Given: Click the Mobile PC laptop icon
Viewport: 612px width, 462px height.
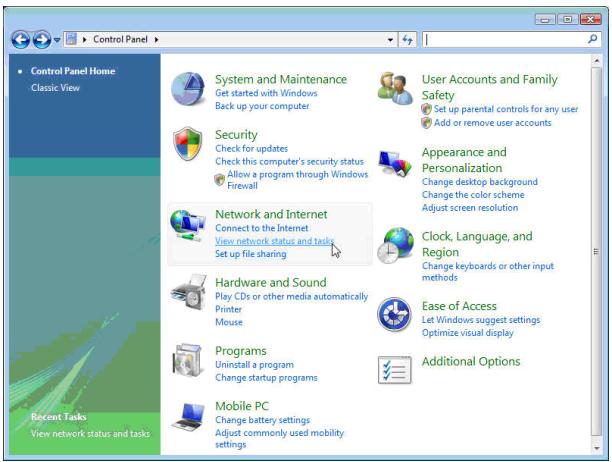Looking at the screenshot, I should tap(189, 417).
